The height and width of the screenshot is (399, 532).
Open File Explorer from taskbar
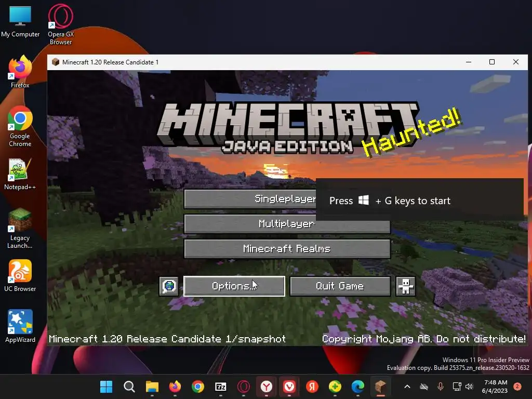(152, 387)
